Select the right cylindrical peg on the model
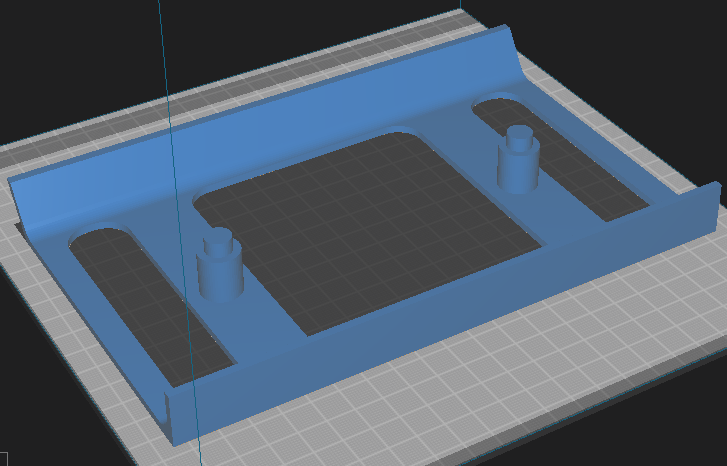Viewport: 727px width, 466px height. pos(518,160)
